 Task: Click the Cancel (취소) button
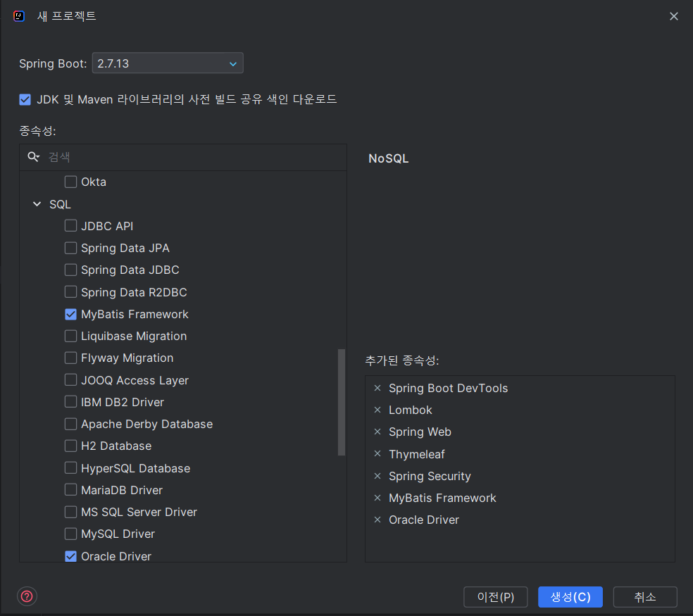645,597
